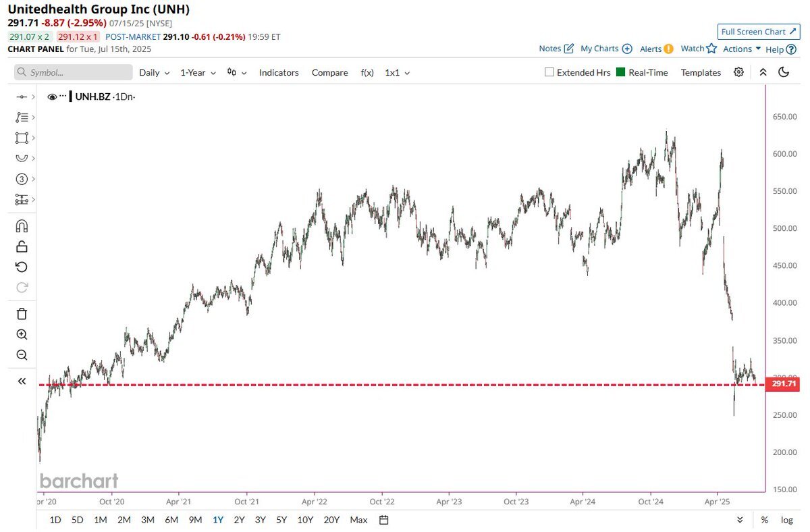
Task: Expand rectangle shape options arrow
Action: pyautogui.click(x=32, y=138)
